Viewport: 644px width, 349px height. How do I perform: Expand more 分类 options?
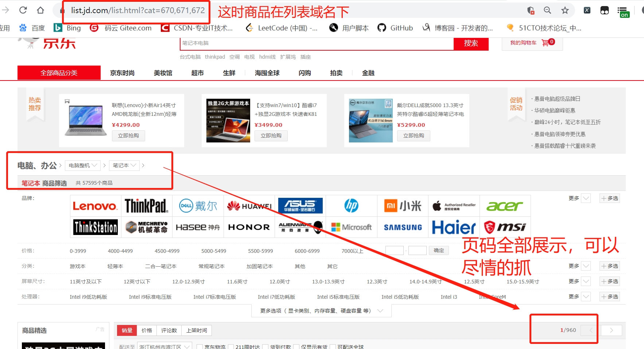(579, 266)
